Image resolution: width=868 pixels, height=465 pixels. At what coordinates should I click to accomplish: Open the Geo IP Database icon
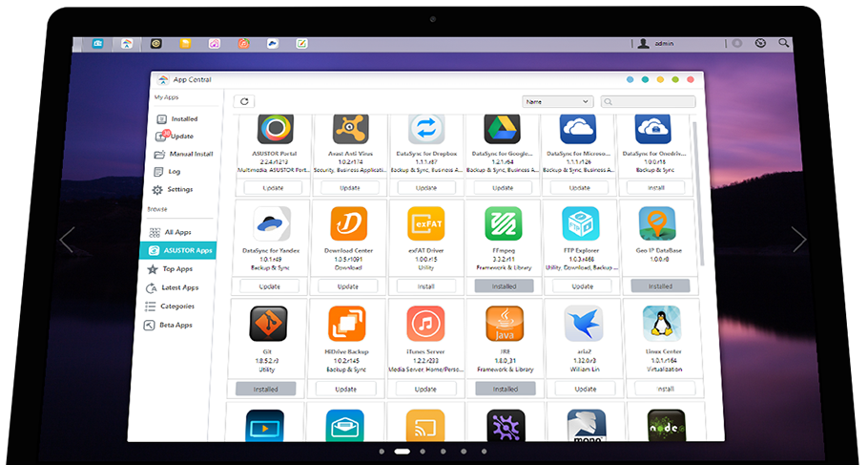point(657,224)
